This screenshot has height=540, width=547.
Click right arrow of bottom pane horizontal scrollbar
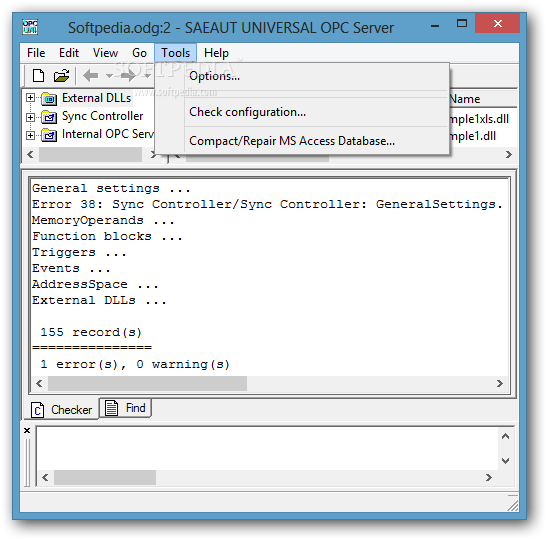click(489, 477)
